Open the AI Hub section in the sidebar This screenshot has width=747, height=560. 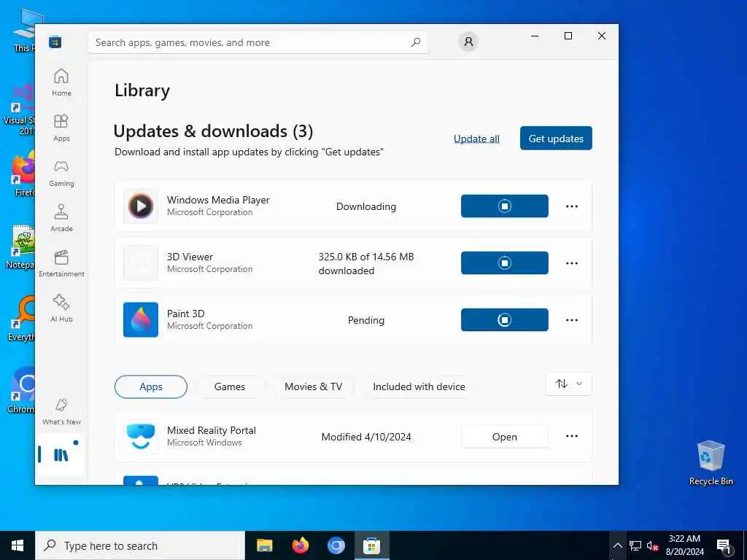coord(61,308)
